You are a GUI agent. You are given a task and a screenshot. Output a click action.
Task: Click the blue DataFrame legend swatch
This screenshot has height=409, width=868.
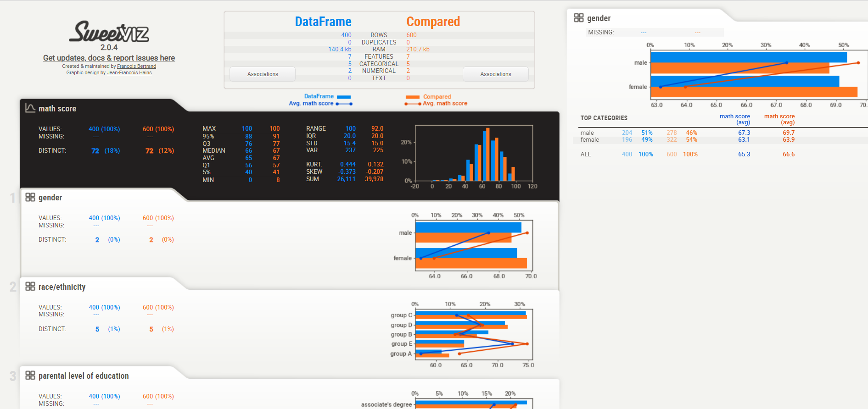click(344, 97)
